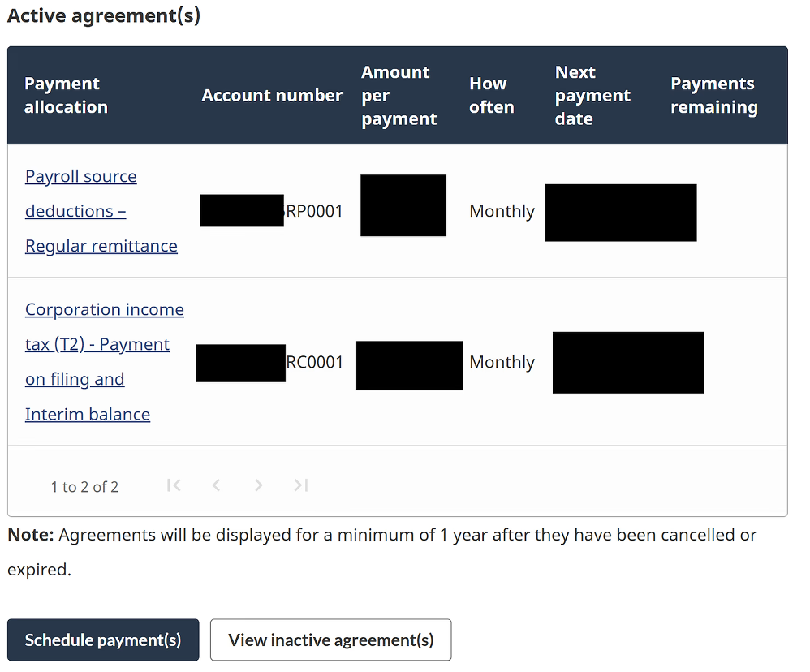810x672 pixels.
Task: Click Monthly in the corporation tax row
Action: 502,363
